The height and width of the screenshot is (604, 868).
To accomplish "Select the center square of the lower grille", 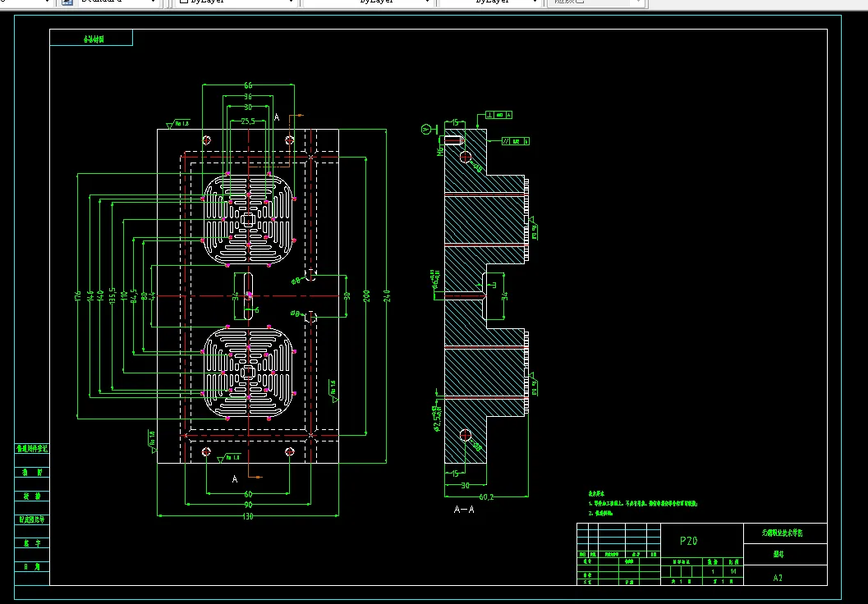I will pyautogui.click(x=248, y=373).
